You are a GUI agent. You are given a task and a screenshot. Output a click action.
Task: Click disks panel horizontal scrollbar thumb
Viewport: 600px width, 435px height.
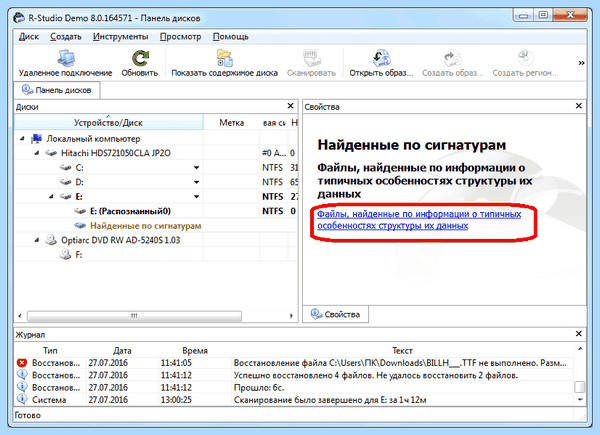[x=134, y=316]
